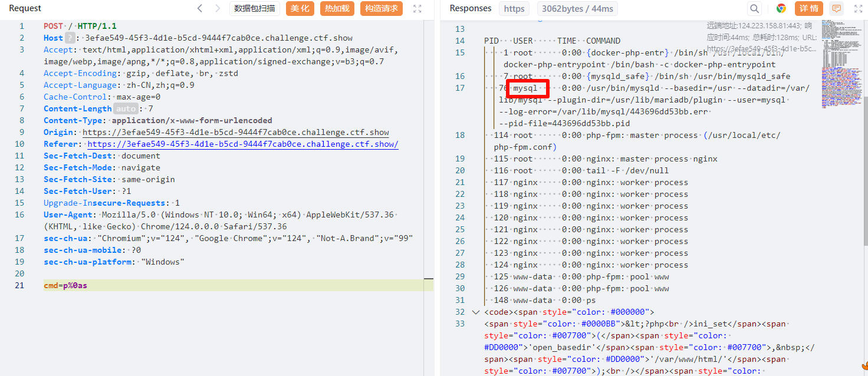
Task: Open the Referer URL link
Action: [x=243, y=144]
